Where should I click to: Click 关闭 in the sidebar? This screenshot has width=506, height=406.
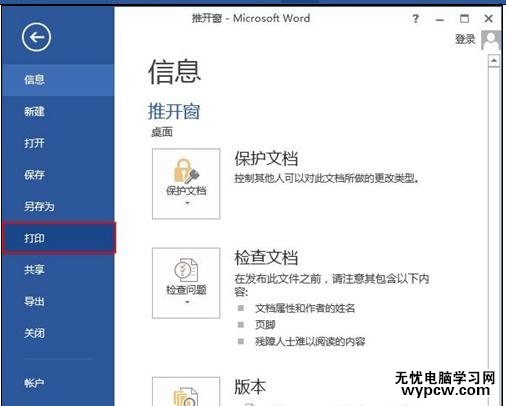(58, 333)
